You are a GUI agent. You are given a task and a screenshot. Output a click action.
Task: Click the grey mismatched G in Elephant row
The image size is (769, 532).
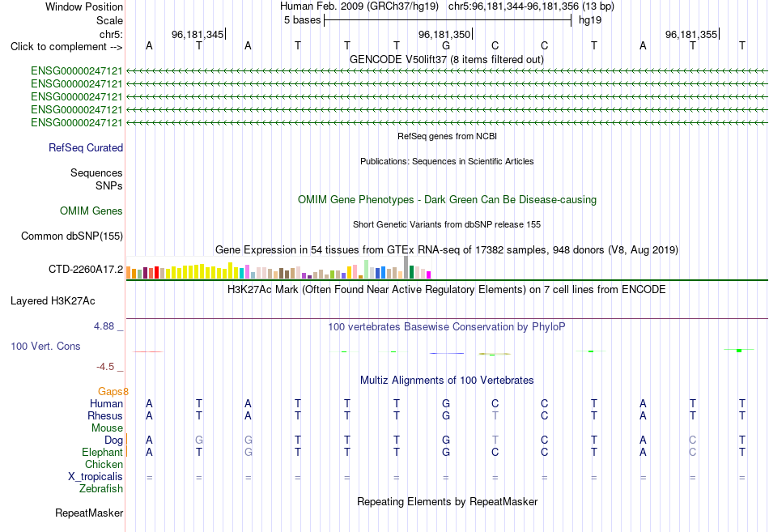pos(249,452)
